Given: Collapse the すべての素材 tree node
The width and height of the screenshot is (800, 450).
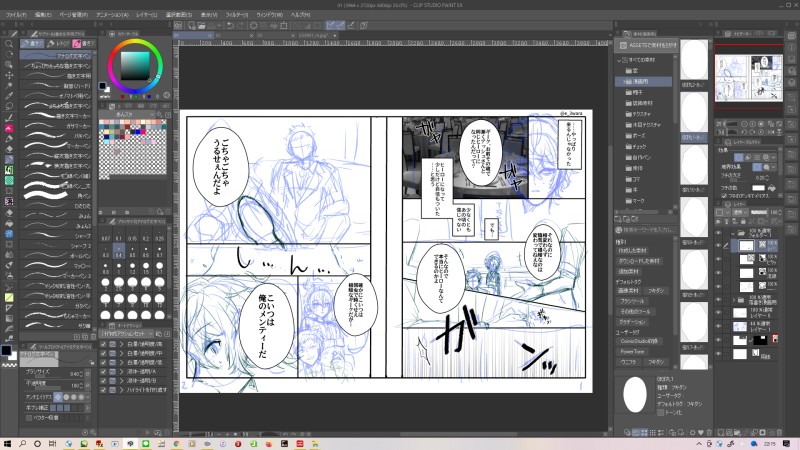Looking at the screenshot, I should pos(619,60).
